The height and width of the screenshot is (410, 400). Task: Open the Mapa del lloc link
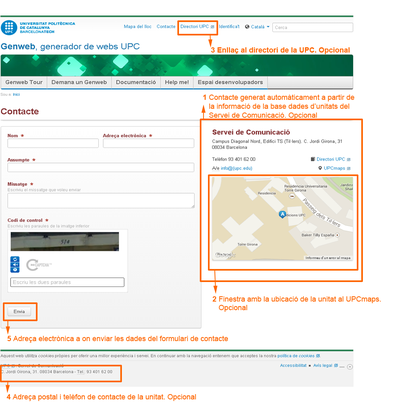[137, 26]
